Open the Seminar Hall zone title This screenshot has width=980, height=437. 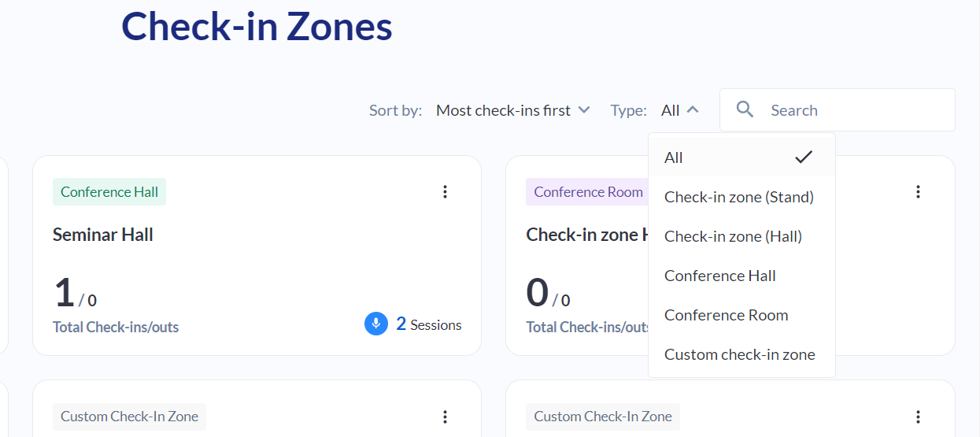click(x=103, y=235)
